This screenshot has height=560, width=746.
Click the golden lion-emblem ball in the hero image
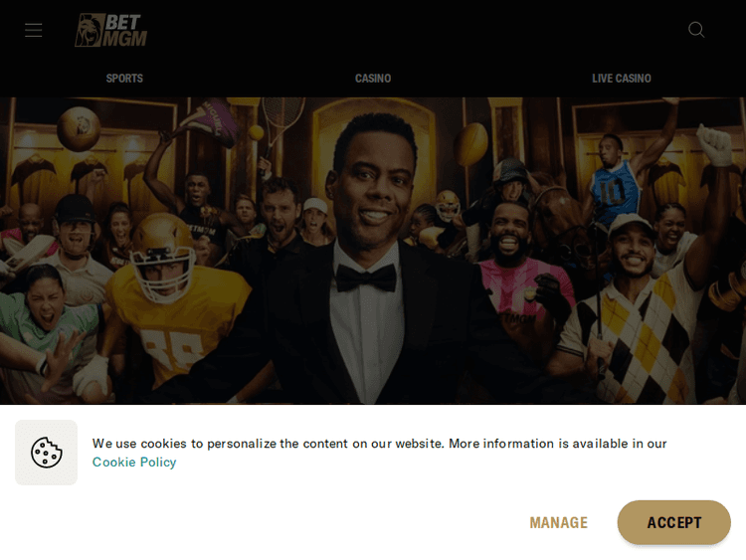pyautogui.click(x=79, y=128)
